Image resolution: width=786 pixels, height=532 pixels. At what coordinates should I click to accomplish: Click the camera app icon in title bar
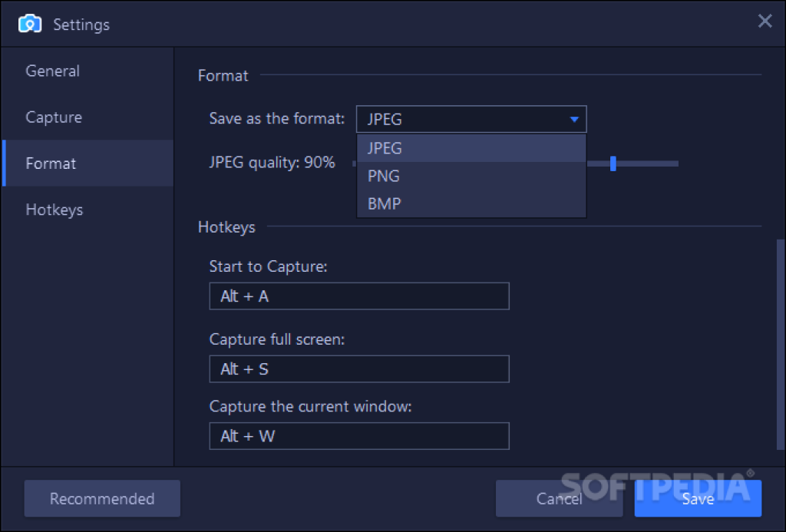click(x=30, y=24)
